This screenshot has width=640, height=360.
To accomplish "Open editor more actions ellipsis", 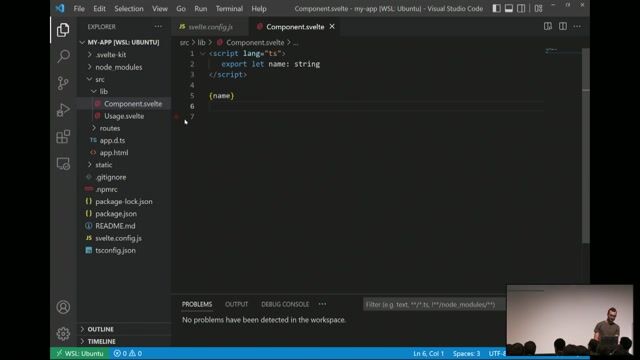I will click(577, 27).
